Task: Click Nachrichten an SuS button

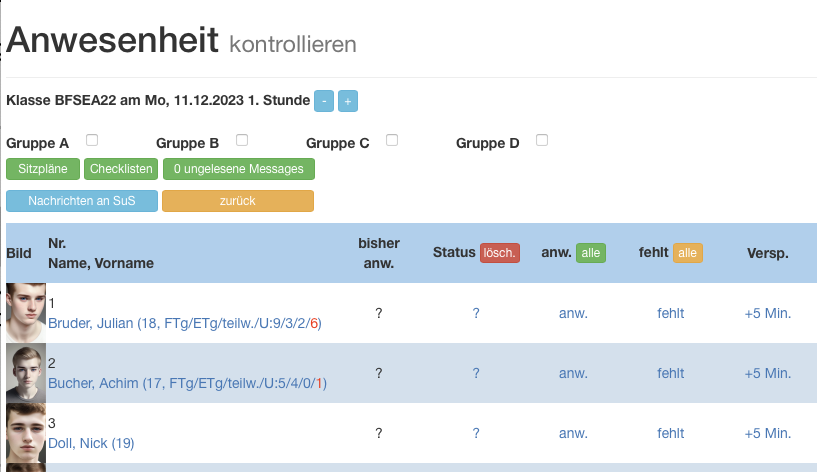Action: pyautogui.click(x=82, y=201)
